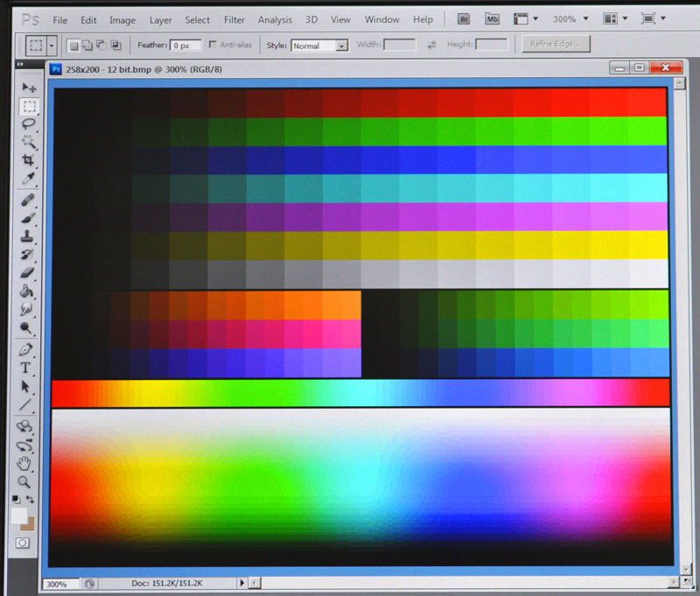Image resolution: width=700 pixels, height=596 pixels.
Task: Open the Filter menu
Action: 234,19
